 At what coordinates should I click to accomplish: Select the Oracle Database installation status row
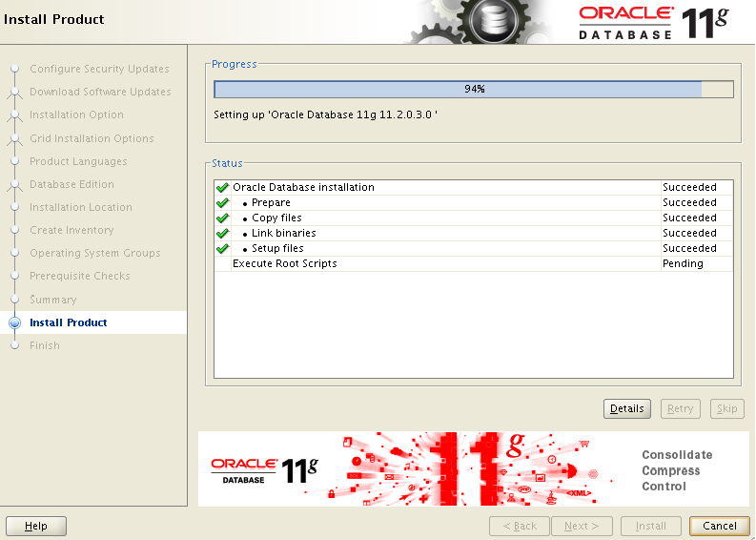tap(474, 187)
